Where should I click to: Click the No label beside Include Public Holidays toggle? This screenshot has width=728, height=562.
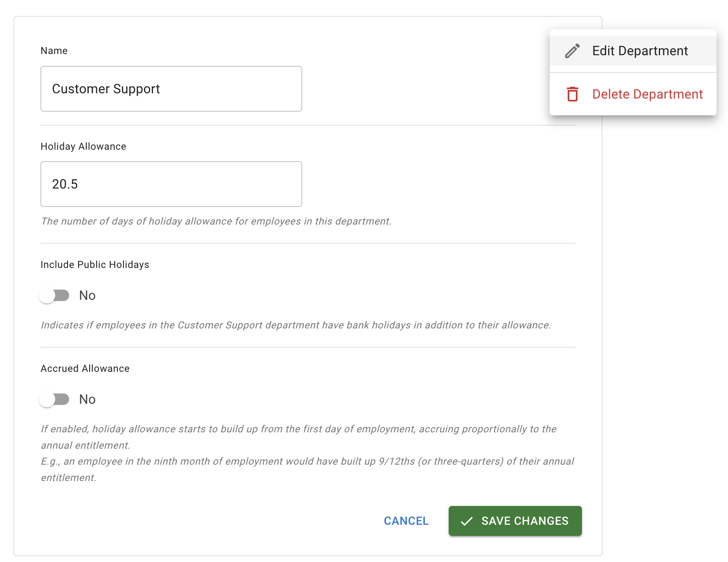coord(87,295)
